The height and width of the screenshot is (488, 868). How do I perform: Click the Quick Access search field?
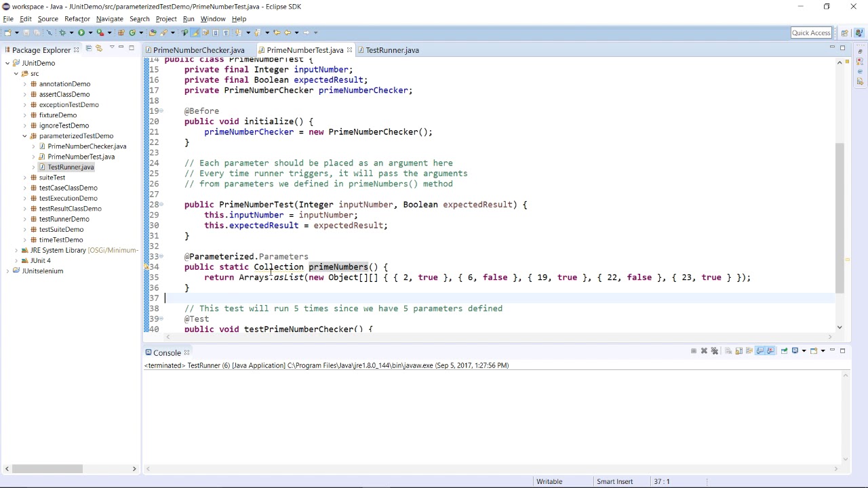(x=811, y=32)
